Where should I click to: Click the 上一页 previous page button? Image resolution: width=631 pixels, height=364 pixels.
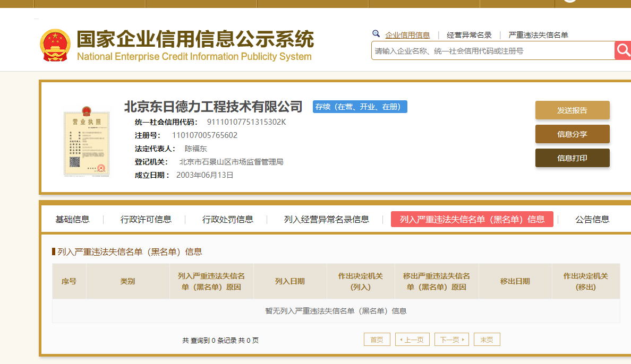click(x=413, y=340)
